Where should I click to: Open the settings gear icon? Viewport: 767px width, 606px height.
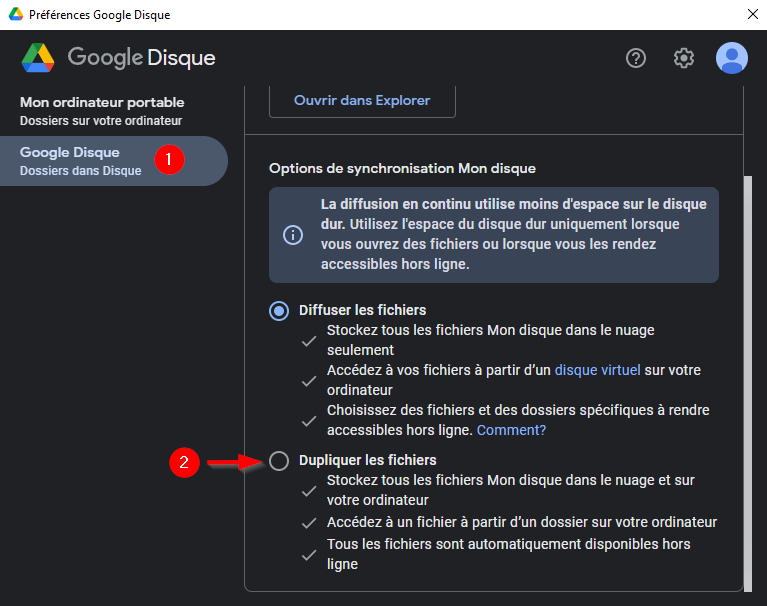point(683,58)
